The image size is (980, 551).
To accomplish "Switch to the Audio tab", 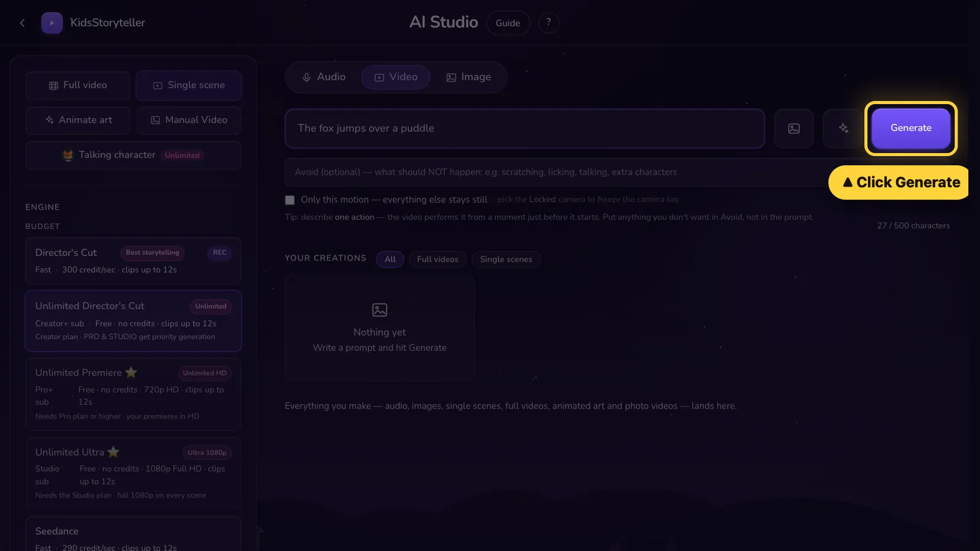I will click(323, 77).
